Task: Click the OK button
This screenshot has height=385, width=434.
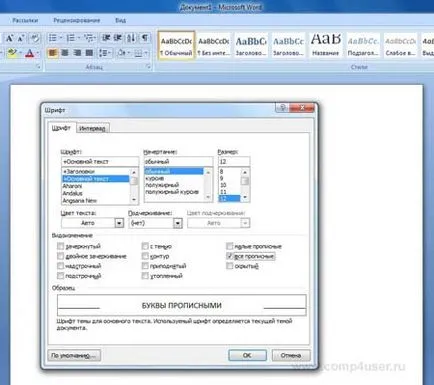Action: [x=247, y=355]
